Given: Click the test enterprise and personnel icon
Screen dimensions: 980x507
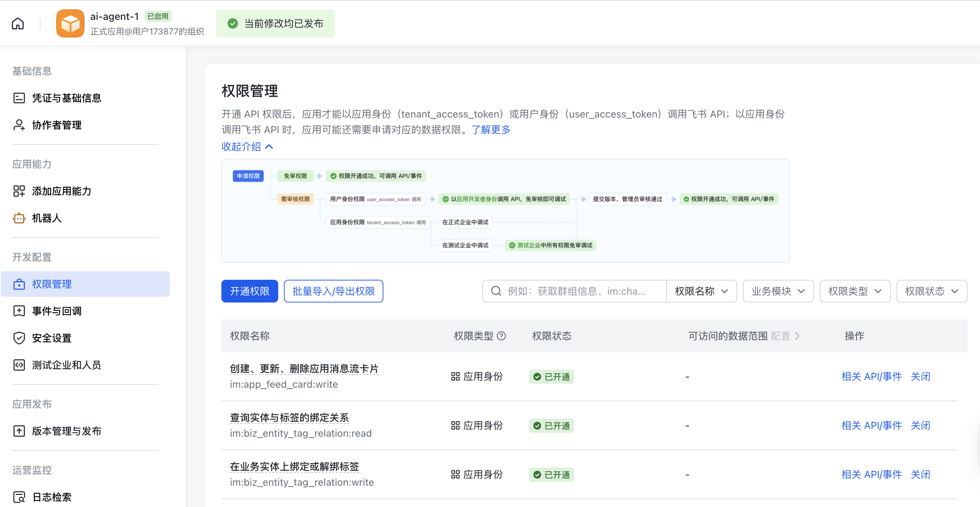Looking at the screenshot, I should [19, 365].
